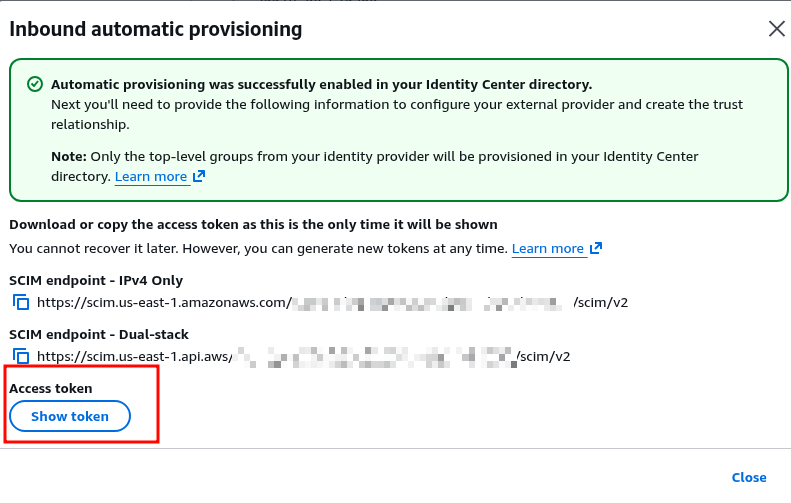791x503 pixels.
Task: Click the Access token label
Action: pos(50,388)
